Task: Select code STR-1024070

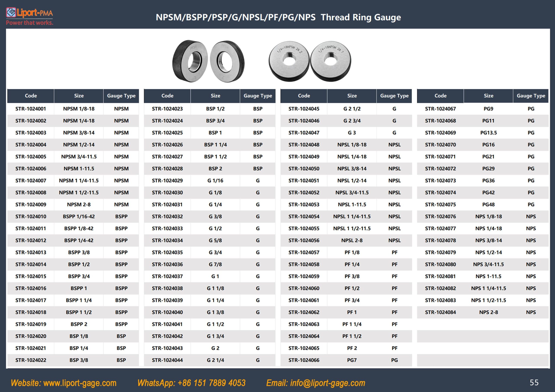Action: [x=440, y=145]
